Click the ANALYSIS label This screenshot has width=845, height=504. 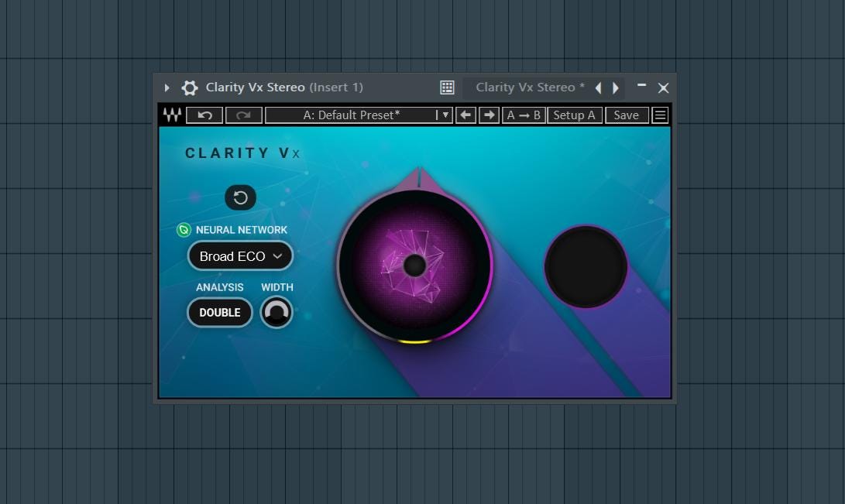[220, 287]
